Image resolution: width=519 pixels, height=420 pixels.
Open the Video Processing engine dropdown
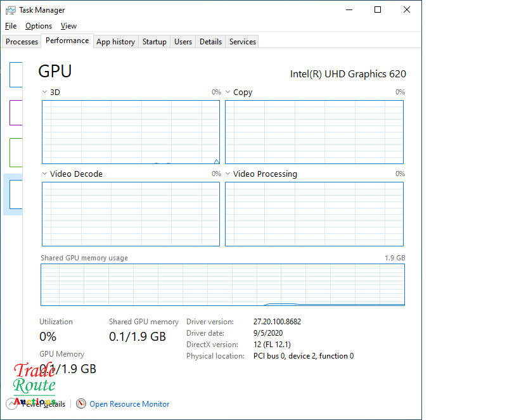tap(228, 174)
